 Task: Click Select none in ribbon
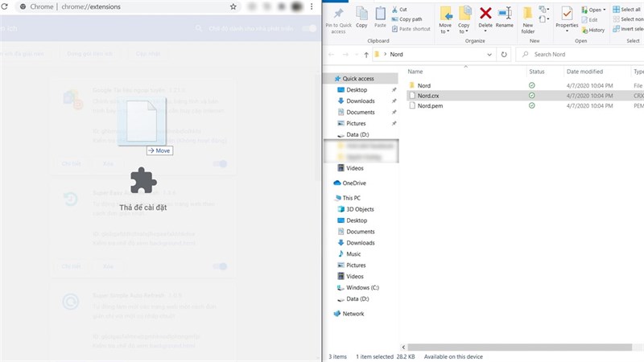coord(628,19)
